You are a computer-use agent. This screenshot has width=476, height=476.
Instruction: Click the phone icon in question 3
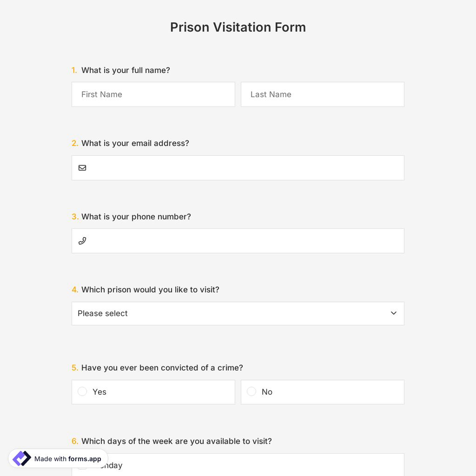coord(82,240)
